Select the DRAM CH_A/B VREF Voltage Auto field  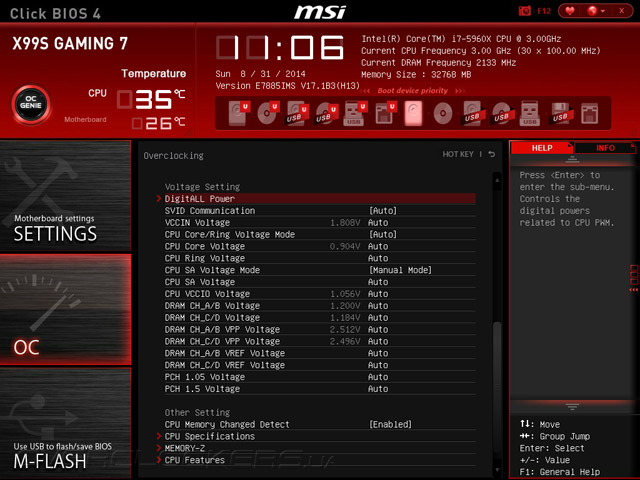[x=378, y=353]
